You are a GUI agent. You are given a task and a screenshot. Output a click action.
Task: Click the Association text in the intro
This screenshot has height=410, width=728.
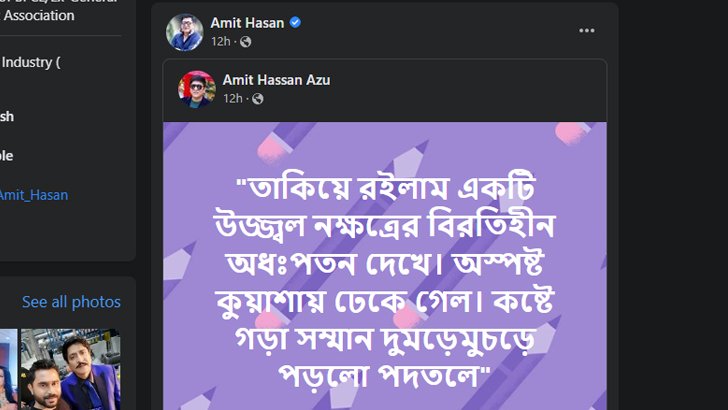[39, 15]
